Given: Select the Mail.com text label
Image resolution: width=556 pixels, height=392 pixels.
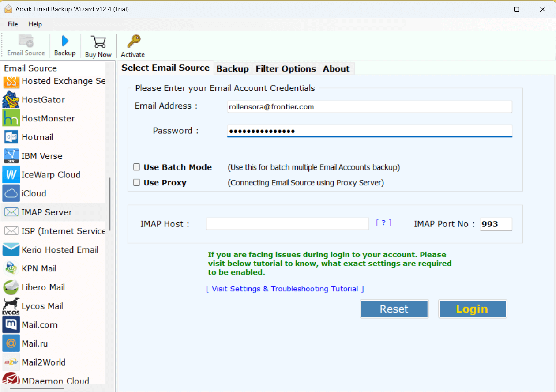Looking at the screenshot, I should (40, 325).
